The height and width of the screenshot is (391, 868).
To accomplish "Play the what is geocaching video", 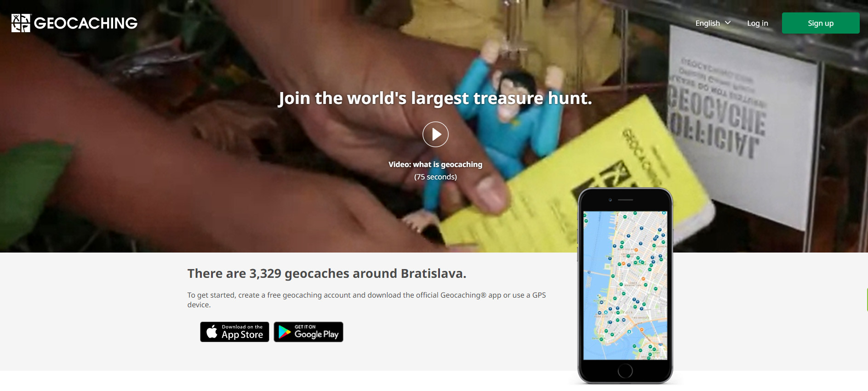I will point(435,134).
